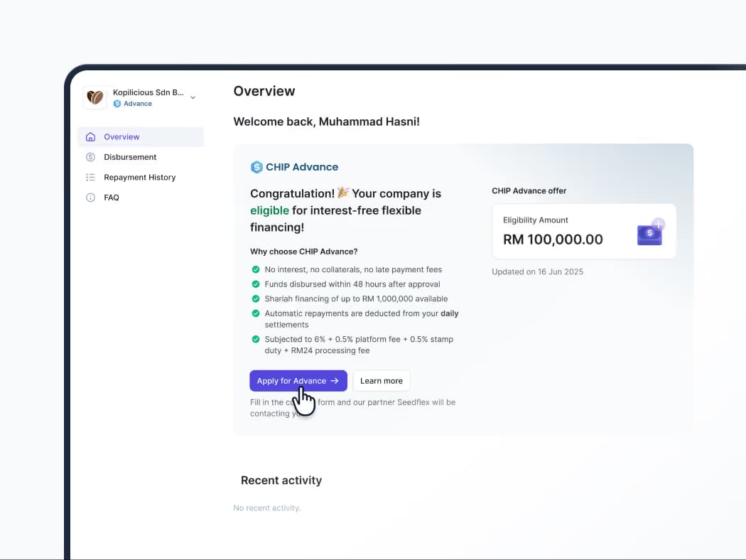Click 'Why choose CHIP Advance?' heading

(304, 252)
